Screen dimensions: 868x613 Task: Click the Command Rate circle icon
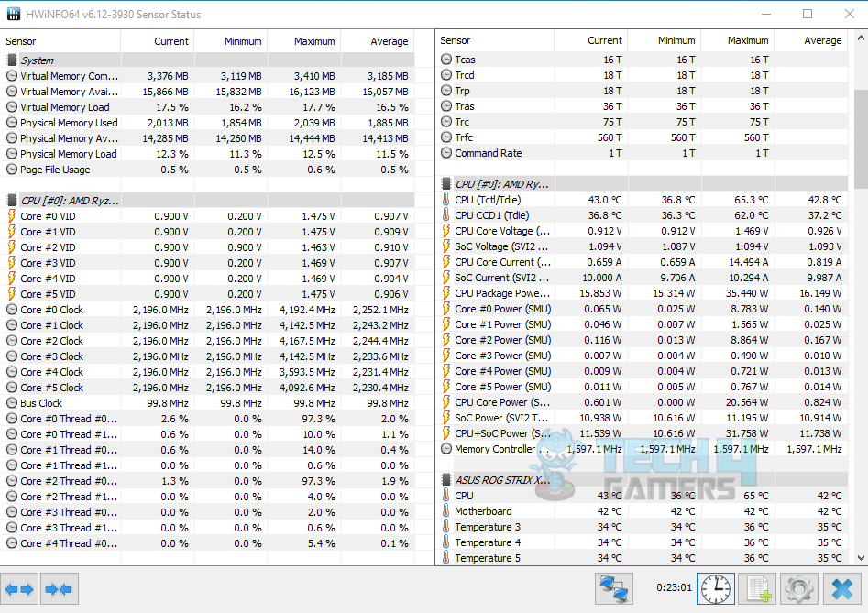pos(446,153)
